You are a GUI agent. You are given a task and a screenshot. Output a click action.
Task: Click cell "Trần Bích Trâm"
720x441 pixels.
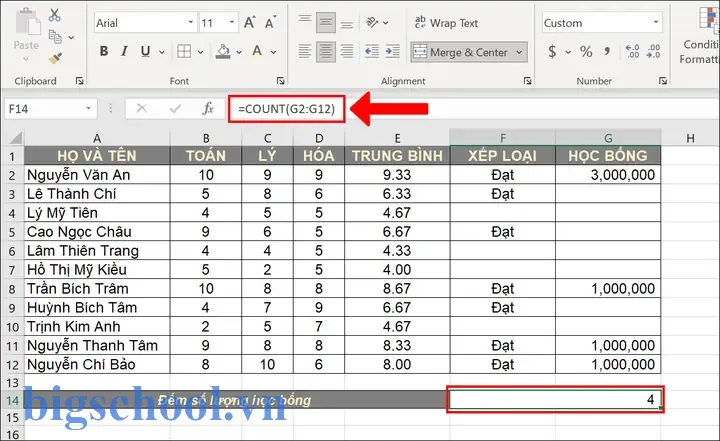pos(97,288)
